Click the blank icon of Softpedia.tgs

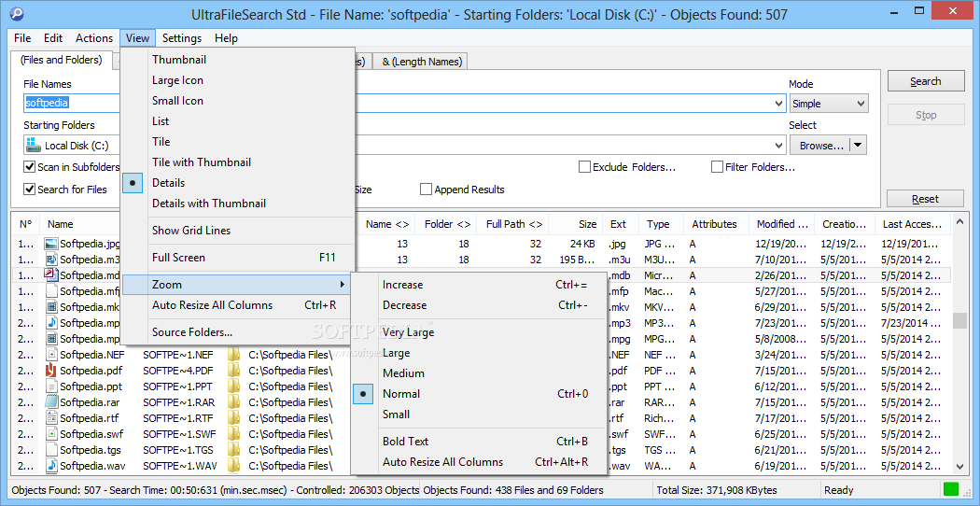(x=51, y=450)
